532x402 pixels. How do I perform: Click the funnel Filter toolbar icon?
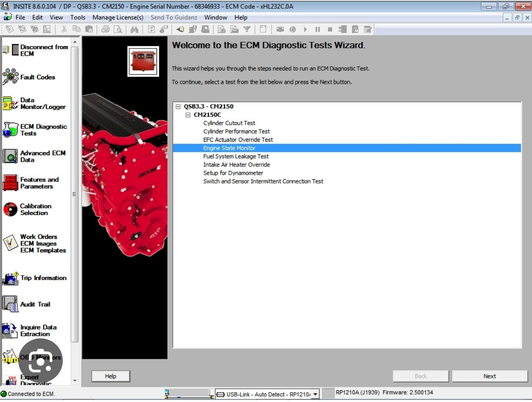[247, 29]
